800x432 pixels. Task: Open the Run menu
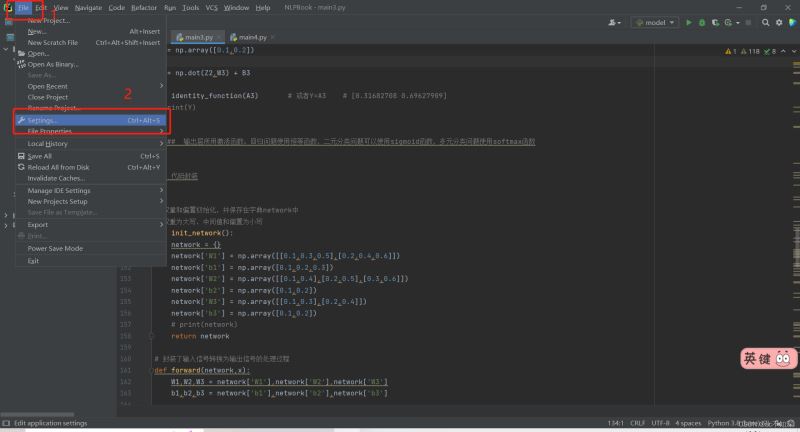click(170, 8)
